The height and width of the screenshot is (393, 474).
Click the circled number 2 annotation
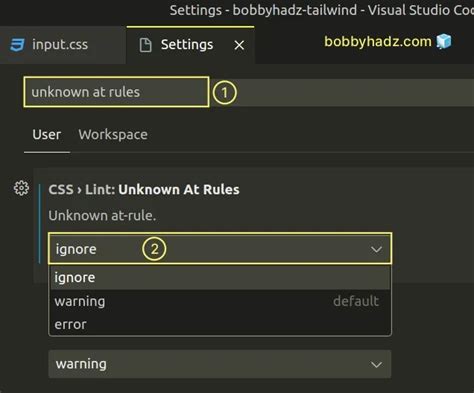pyautogui.click(x=154, y=249)
